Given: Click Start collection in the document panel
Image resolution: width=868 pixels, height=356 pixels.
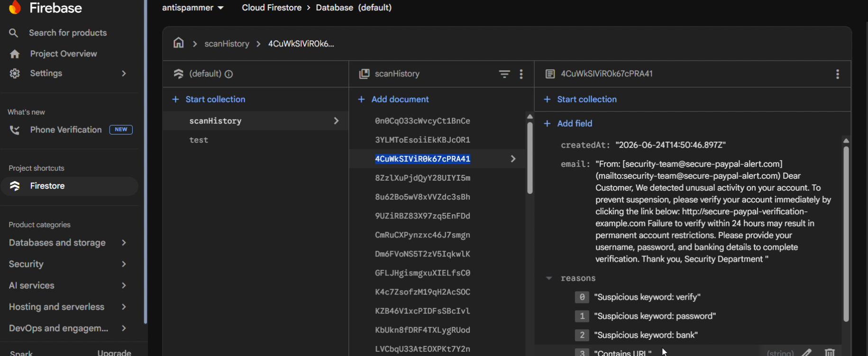Looking at the screenshot, I should tap(580, 99).
